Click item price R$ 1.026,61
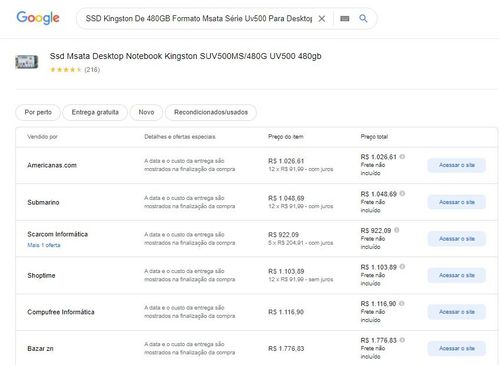 (286, 161)
